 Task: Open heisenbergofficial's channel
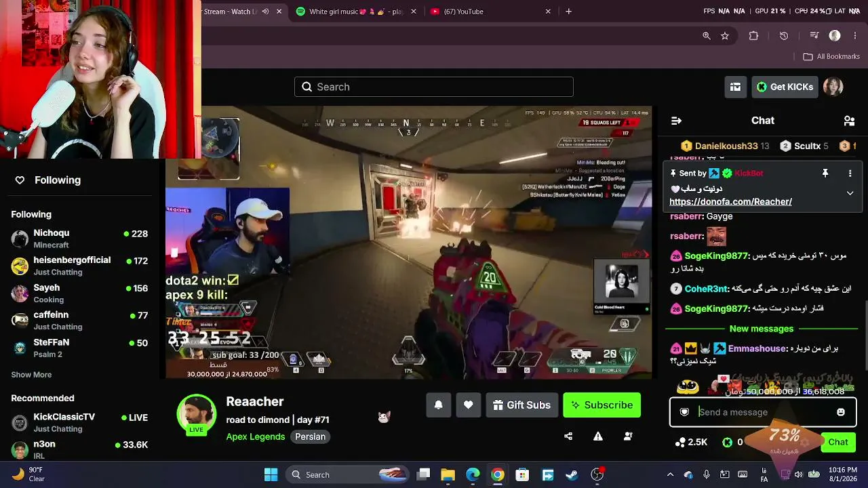pyautogui.click(x=79, y=266)
